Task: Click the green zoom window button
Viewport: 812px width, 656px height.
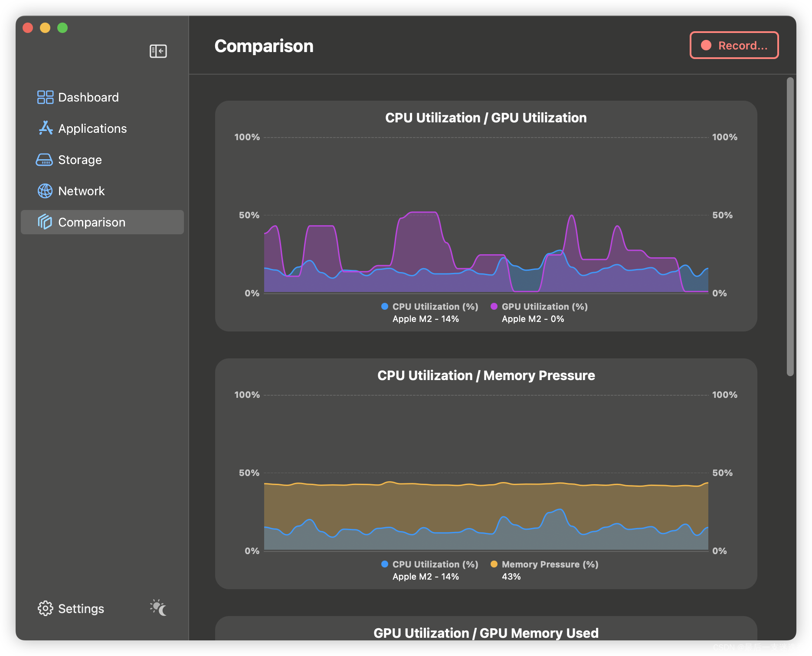Action: point(62,28)
